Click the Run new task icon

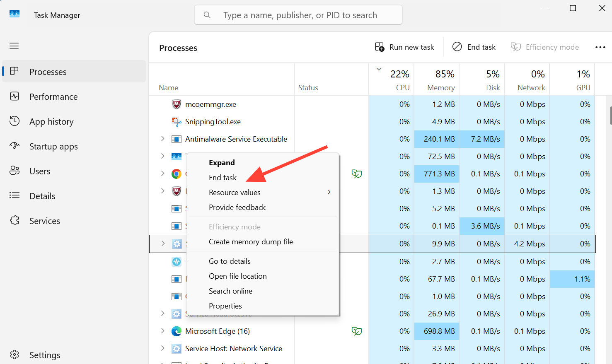380,47
